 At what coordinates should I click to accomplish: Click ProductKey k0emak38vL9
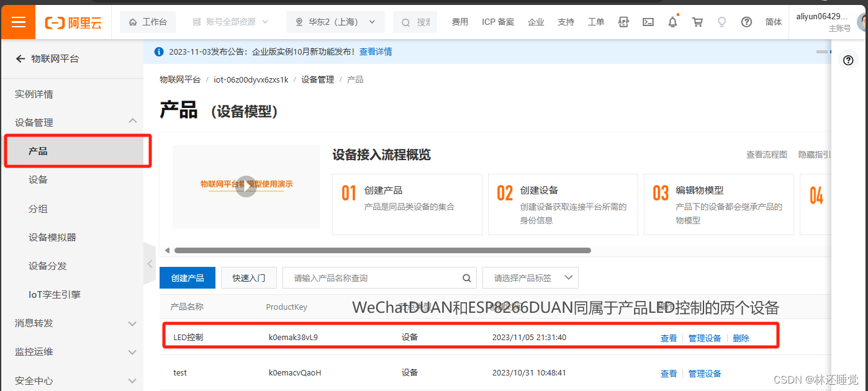pyautogui.click(x=293, y=338)
